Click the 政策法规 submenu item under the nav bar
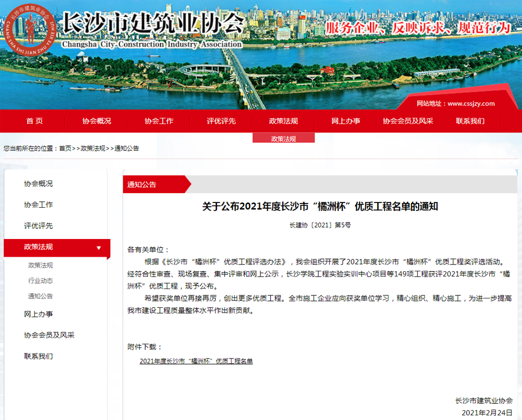The image size is (522, 420). [x=283, y=139]
